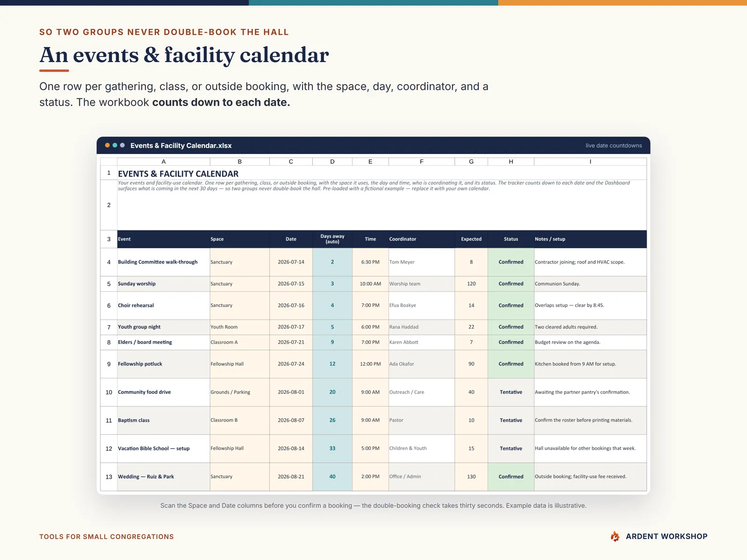Click the 'Office / Admin' coordinator cell
The image size is (747, 560).
pyautogui.click(x=422, y=477)
